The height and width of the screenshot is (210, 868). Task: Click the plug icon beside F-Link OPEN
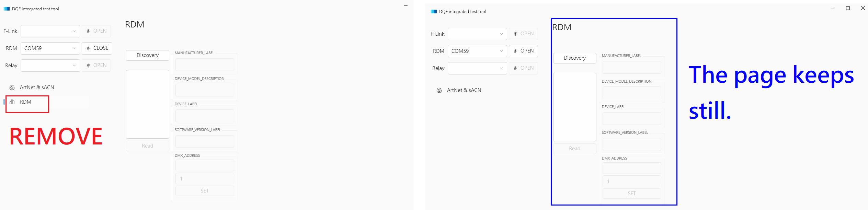pos(88,31)
